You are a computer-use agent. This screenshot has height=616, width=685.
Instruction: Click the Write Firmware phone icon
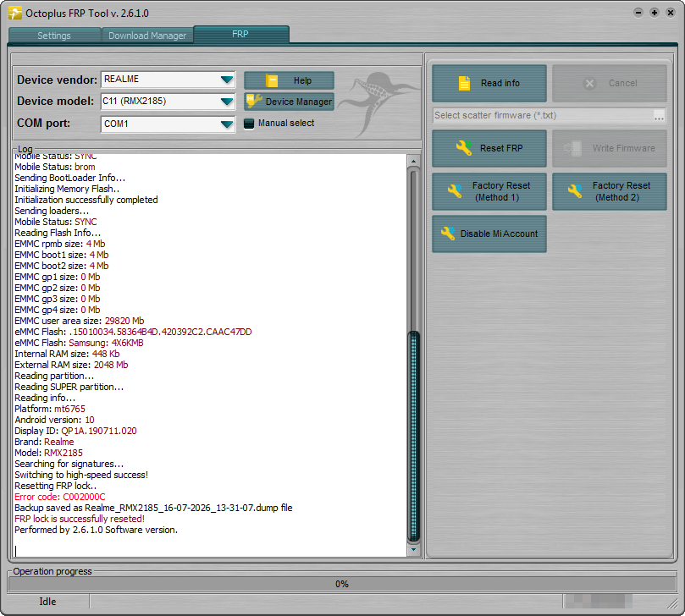click(x=573, y=148)
